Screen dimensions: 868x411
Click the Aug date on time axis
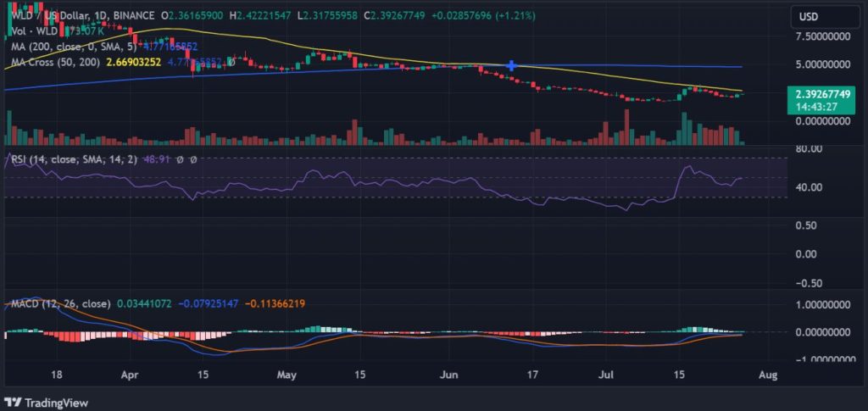coord(768,375)
